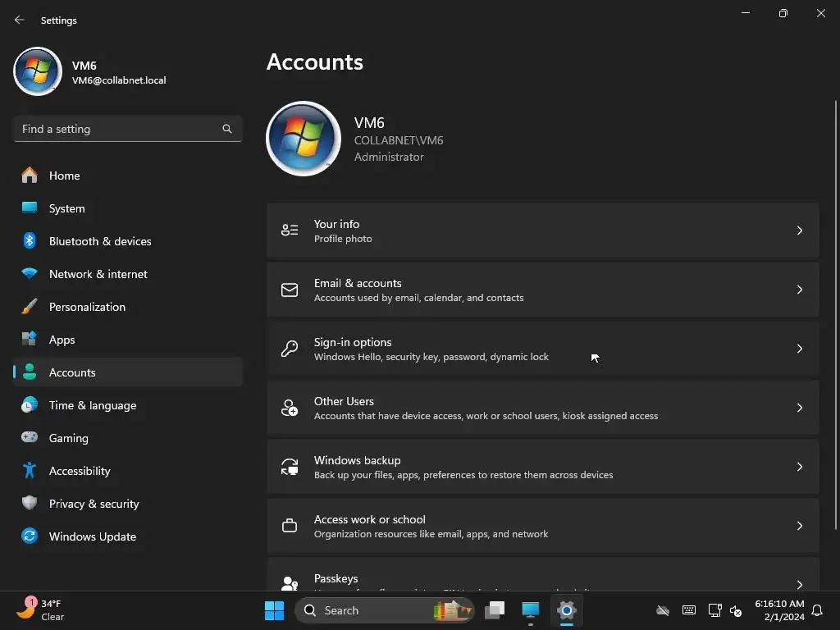The width and height of the screenshot is (840, 630).
Task: Open Gaming settings category
Action: [127, 438]
